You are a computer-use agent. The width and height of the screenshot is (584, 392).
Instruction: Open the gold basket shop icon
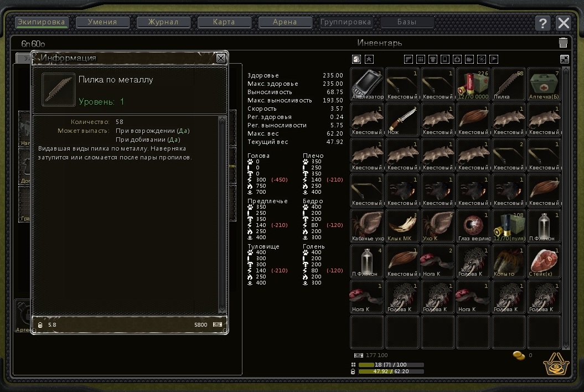click(x=556, y=363)
